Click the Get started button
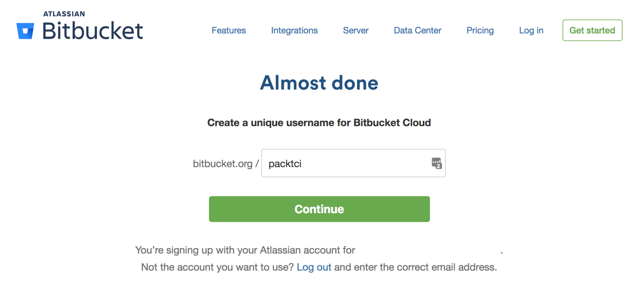 (x=592, y=30)
